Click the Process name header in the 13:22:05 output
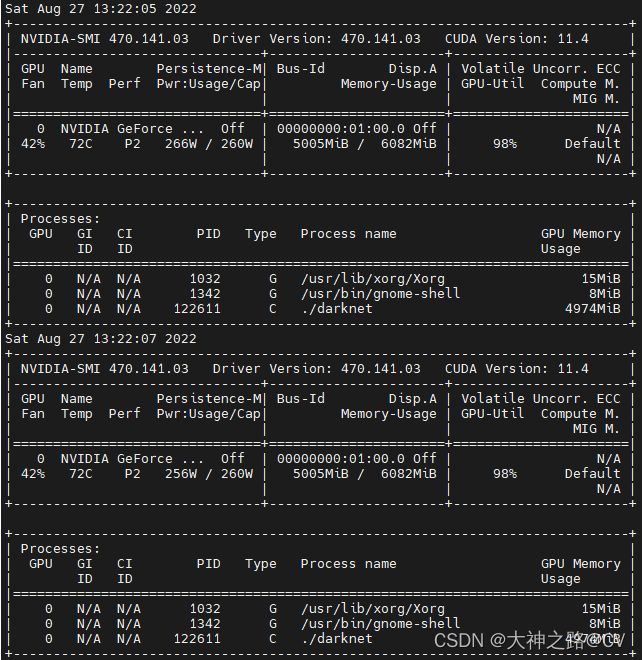Screen dimensions: 642x660 click(x=349, y=234)
